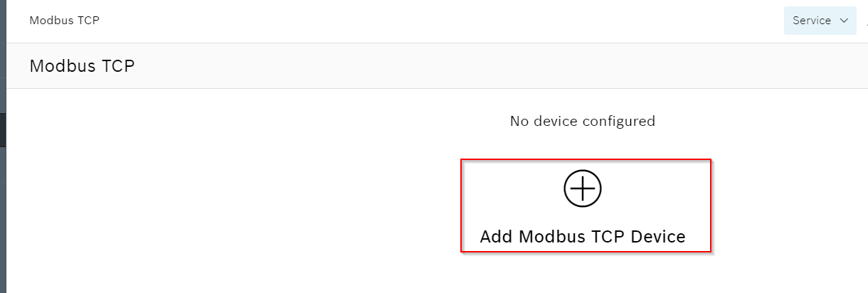This screenshot has width=868, height=293.
Task: Select the Modbus TCP breadcrumb at top
Action: (64, 21)
